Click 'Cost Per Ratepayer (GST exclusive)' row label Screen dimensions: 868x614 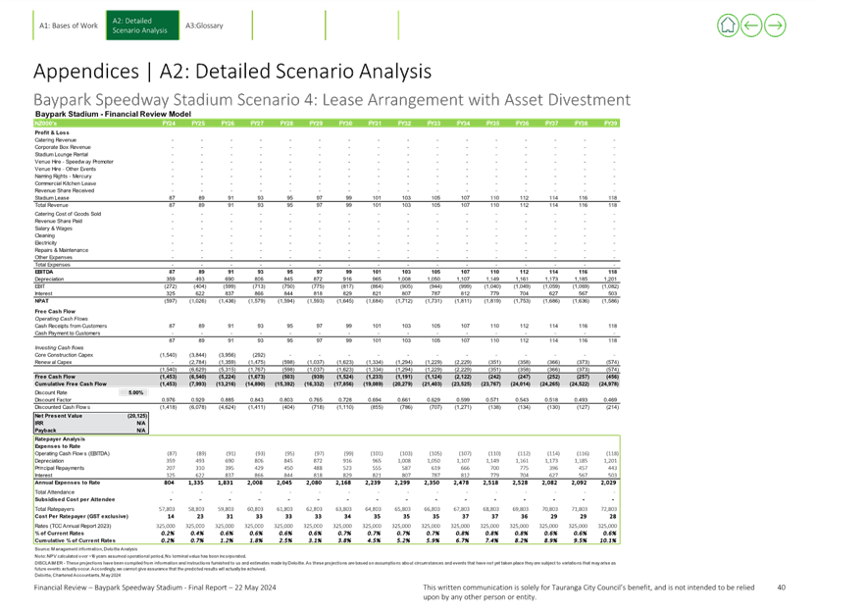tap(81, 516)
